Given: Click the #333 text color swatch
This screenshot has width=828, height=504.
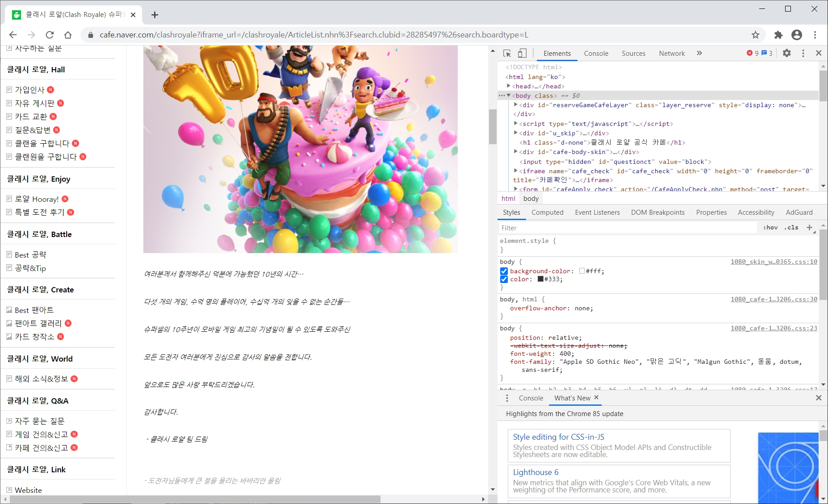Looking at the screenshot, I should 540,279.
